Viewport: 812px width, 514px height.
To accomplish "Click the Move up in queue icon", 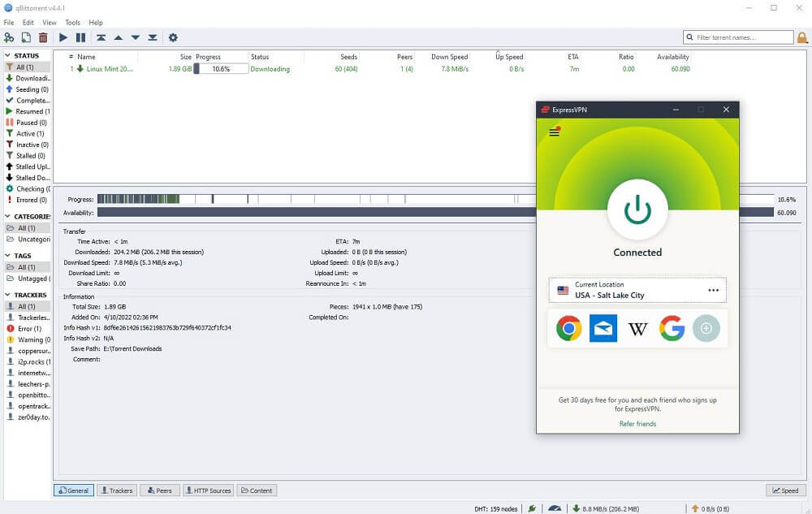I will click(x=118, y=37).
